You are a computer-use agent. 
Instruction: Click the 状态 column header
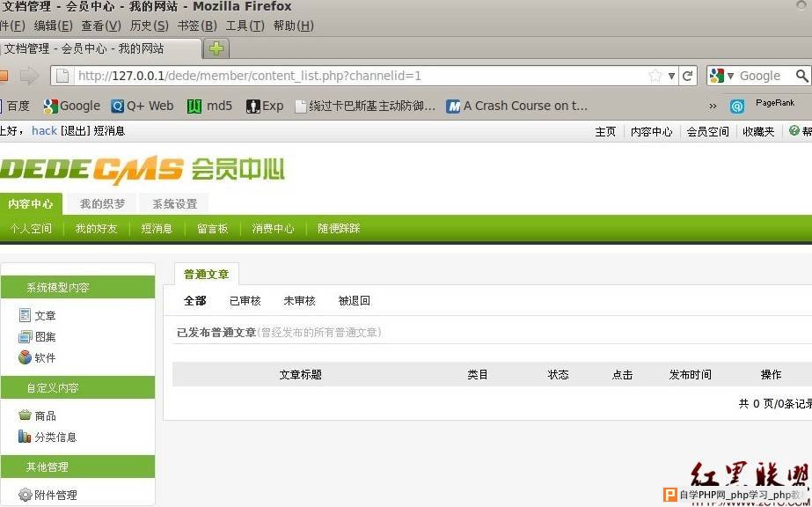[x=559, y=374]
